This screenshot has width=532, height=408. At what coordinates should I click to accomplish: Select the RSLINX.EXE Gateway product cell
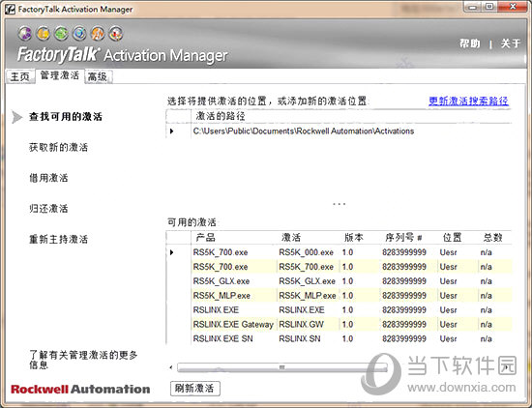click(x=233, y=325)
